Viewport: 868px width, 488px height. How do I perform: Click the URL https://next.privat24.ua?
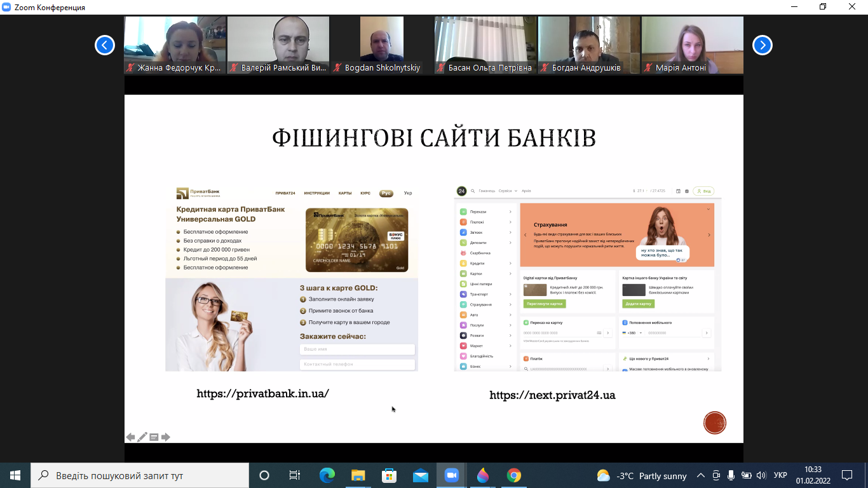pyautogui.click(x=552, y=395)
